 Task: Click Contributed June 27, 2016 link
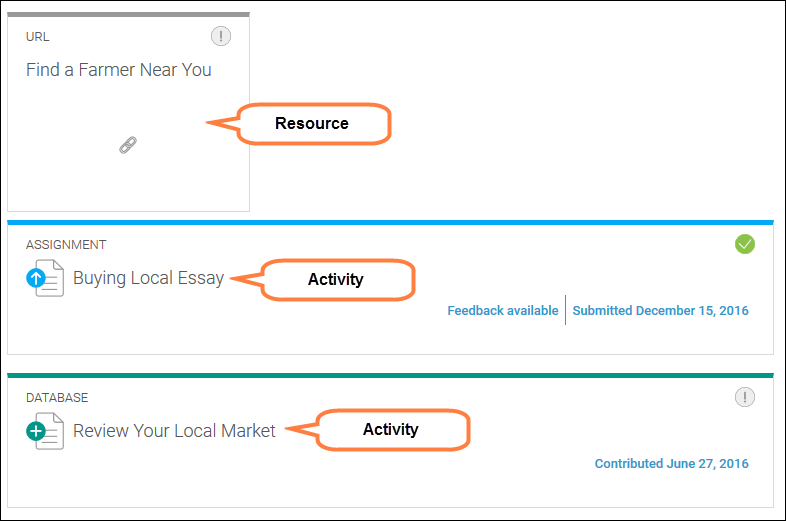pyautogui.click(x=671, y=464)
